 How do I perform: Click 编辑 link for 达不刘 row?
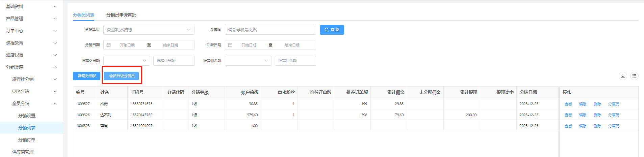[x=583, y=115]
